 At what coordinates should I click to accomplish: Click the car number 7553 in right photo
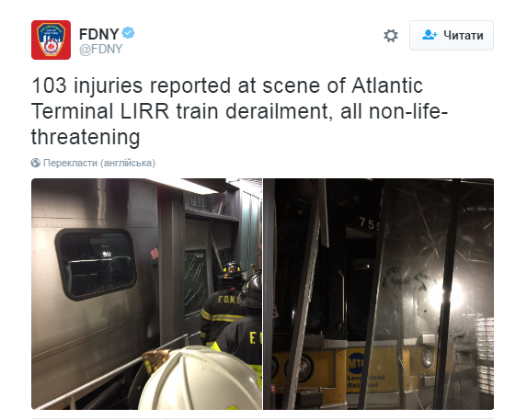(373, 224)
